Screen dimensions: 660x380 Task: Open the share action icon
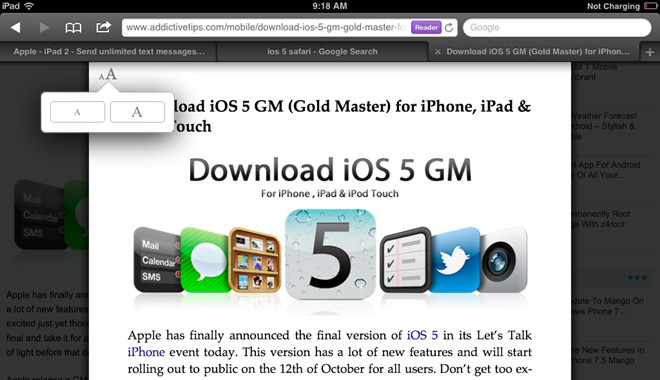click(103, 27)
